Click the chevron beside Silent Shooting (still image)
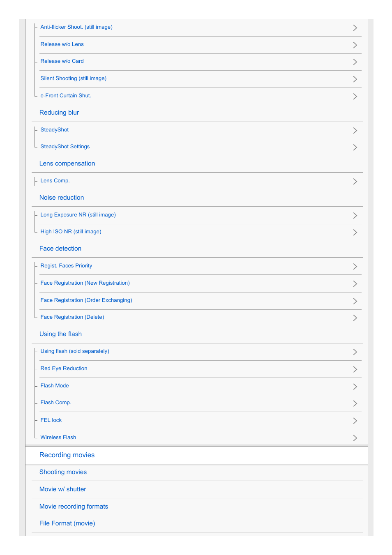The image size is (392, 555). point(355,79)
